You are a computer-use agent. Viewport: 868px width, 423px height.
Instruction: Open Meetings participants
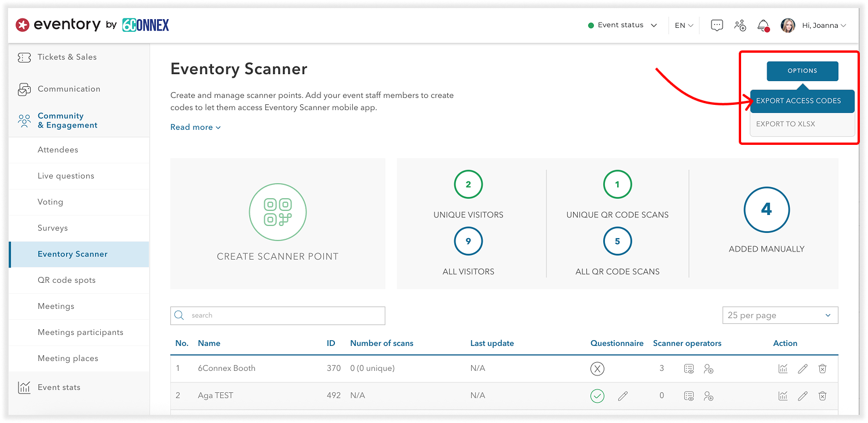pos(79,333)
